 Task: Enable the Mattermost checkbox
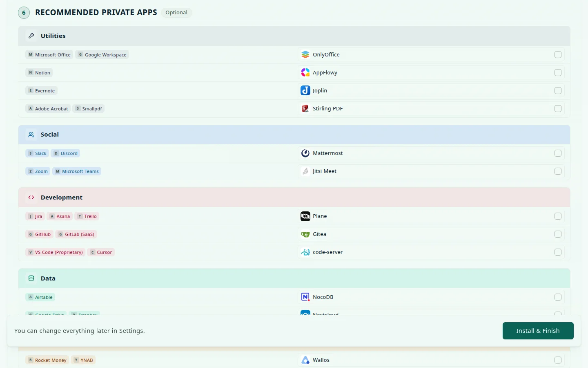pyautogui.click(x=558, y=153)
